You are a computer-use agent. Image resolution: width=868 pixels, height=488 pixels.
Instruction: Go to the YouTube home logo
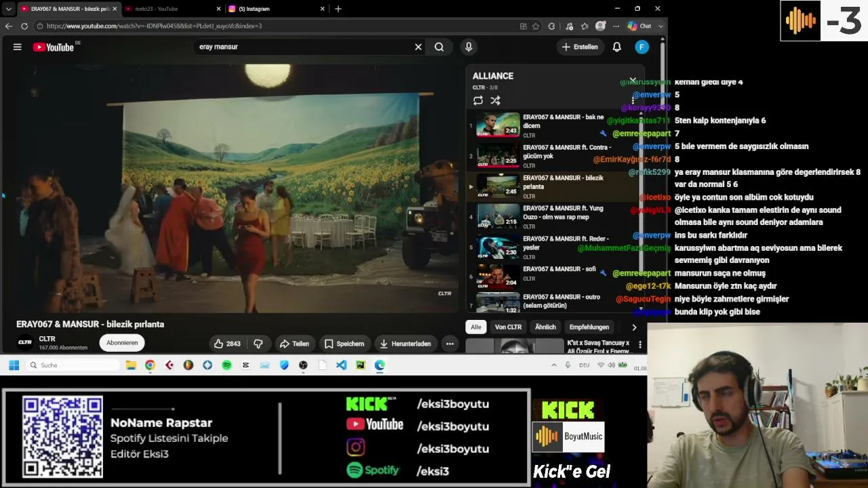[54, 47]
